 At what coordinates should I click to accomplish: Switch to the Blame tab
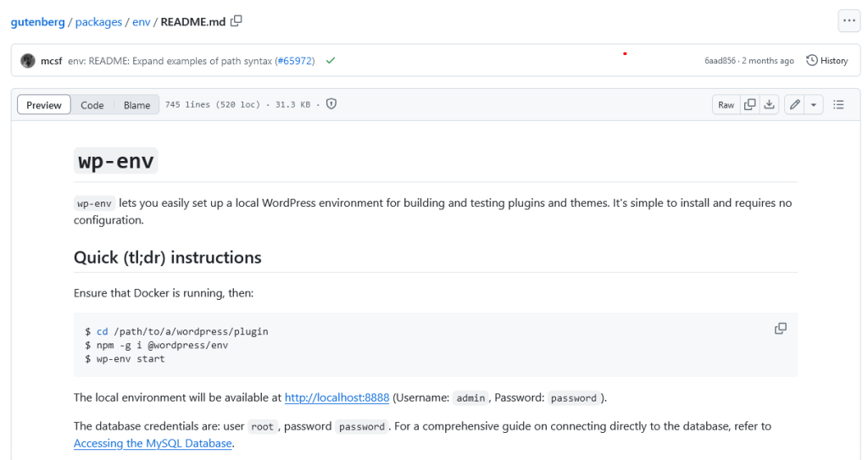136,105
